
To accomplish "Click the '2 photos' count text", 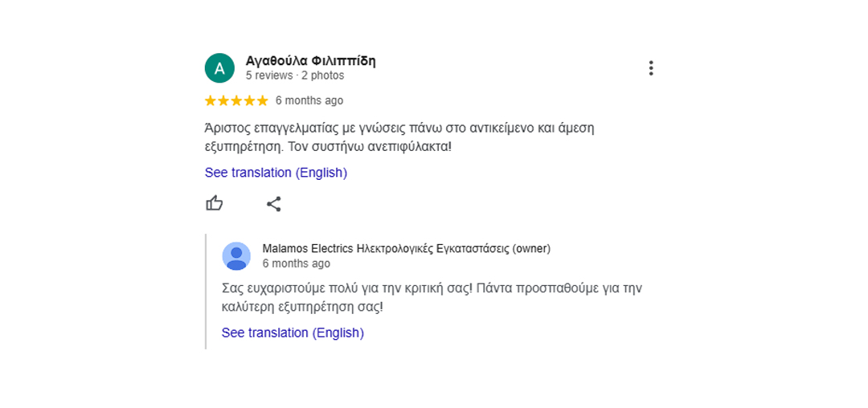I will [x=323, y=75].
